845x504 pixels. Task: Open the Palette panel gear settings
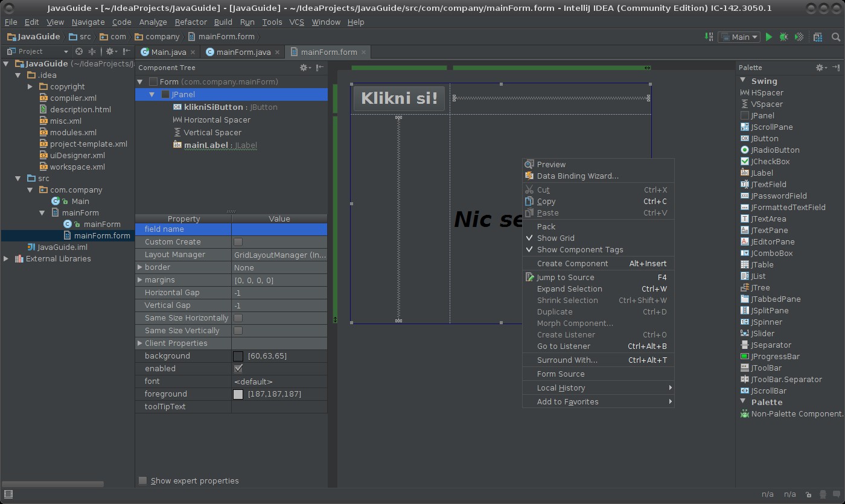(820, 68)
